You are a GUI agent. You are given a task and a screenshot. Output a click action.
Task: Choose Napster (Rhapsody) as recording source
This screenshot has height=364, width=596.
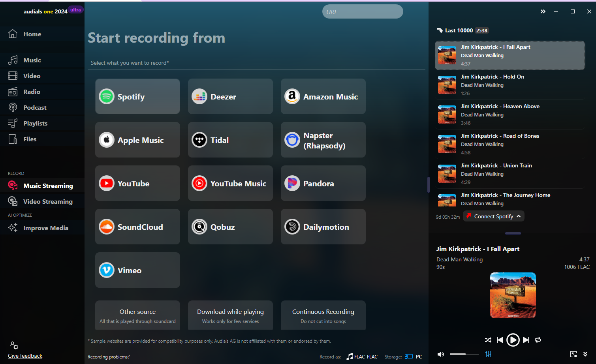tap(323, 140)
